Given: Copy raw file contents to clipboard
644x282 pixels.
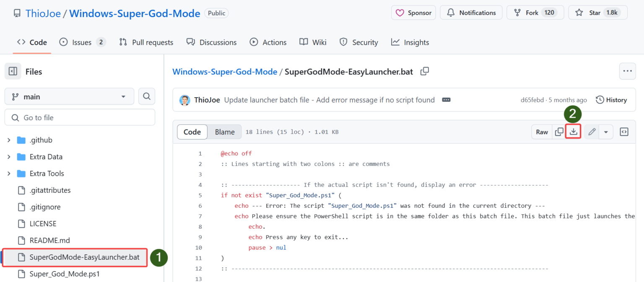Looking at the screenshot, I should point(559,132).
